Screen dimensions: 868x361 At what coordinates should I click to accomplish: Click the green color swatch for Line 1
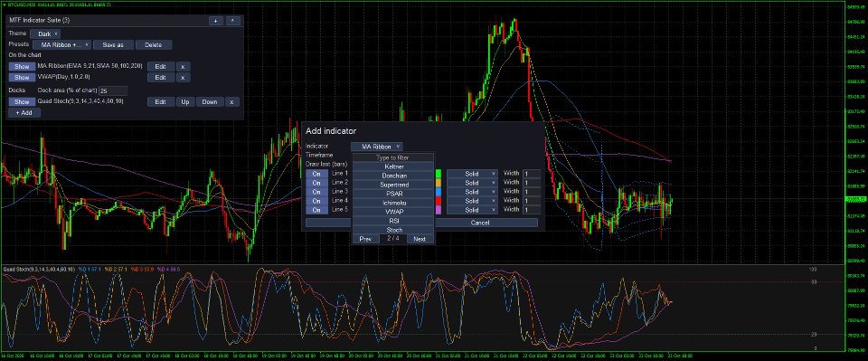[x=439, y=174]
